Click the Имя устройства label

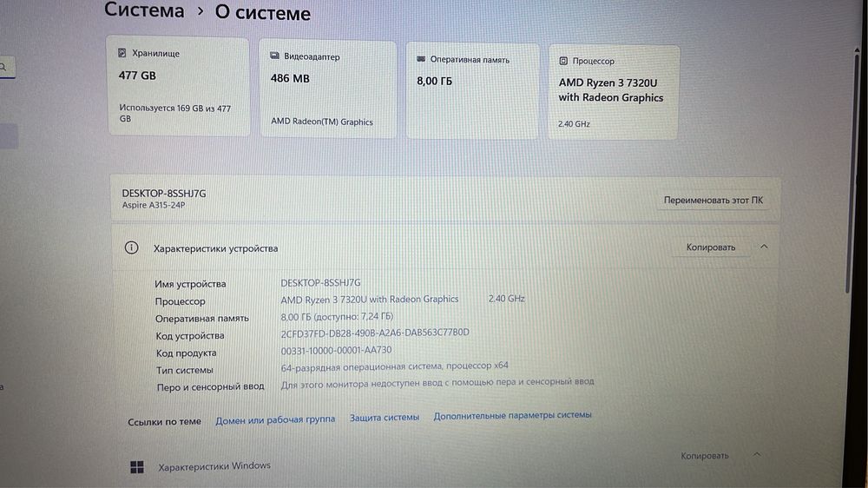(190, 284)
